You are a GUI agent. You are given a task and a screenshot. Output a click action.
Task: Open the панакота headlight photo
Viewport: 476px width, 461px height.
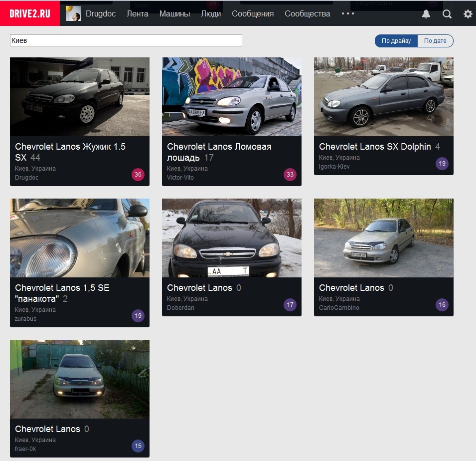tap(80, 238)
